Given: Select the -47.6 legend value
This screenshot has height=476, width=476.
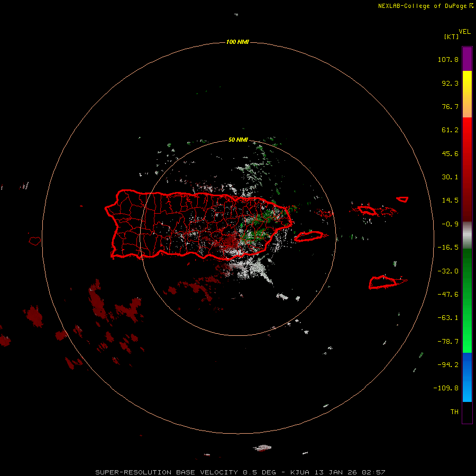Looking at the screenshot, I should tap(448, 295).
